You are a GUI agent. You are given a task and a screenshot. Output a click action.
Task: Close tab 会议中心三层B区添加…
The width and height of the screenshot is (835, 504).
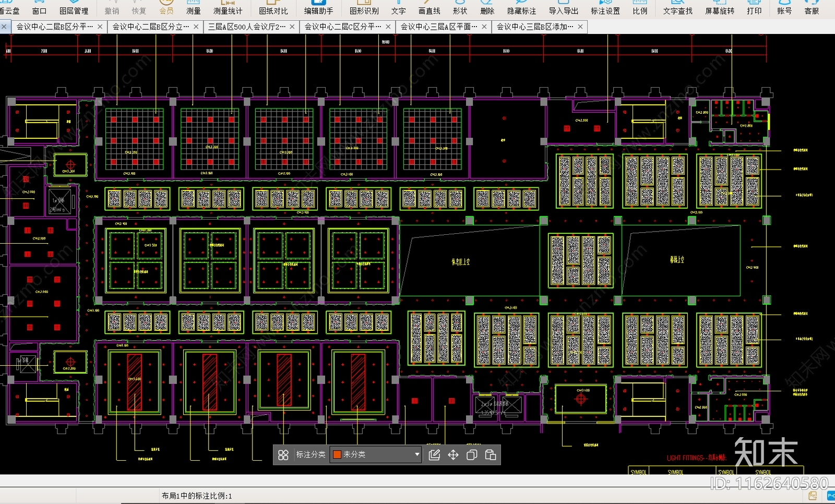(x=580, y=27)
